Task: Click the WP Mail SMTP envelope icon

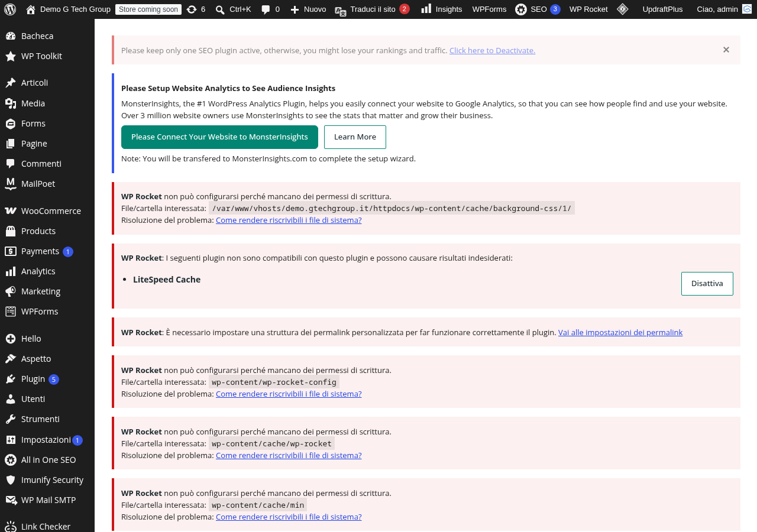Action: (x=11, y=500)
